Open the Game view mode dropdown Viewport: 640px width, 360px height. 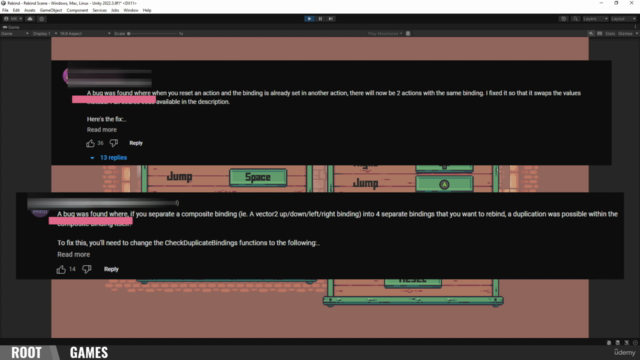tap(15, 33)
